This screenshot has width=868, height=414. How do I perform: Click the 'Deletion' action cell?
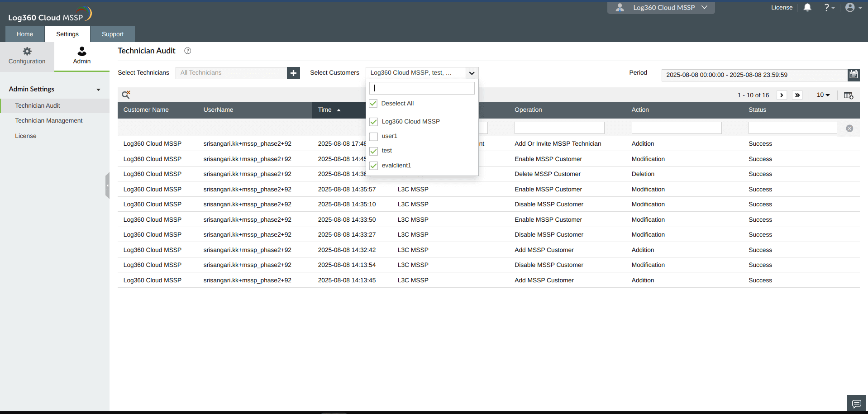643,174
